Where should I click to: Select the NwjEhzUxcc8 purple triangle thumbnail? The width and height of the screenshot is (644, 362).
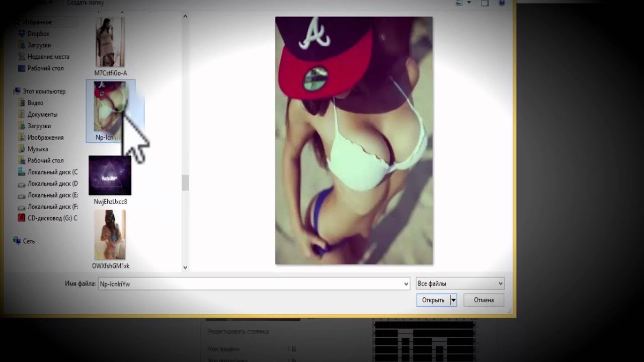click(x=110, y=175)
